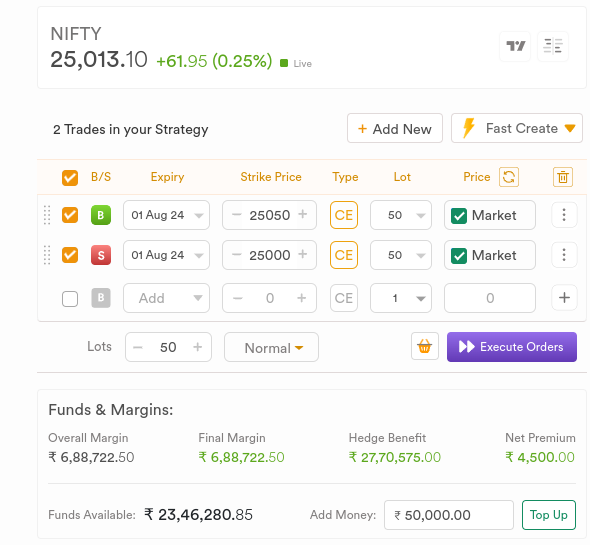The height and width of the screenshot is (545, 590).
Task: Click the Top Up button
Action: click(549, 515)
